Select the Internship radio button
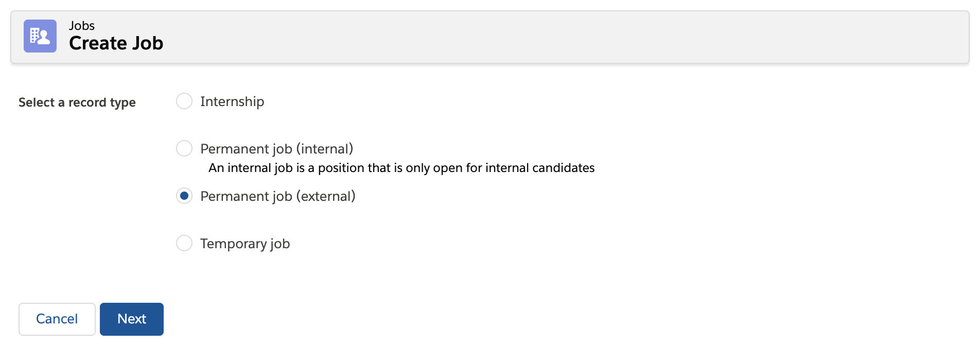Viewport: 980px width, 345px height. point(184,101)
